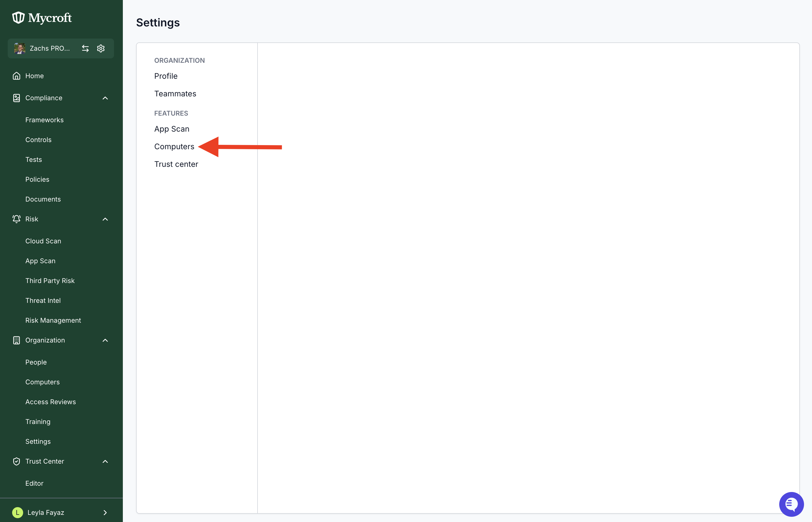
Task: Click the Organization section label in sidebar
Action: (45, 340)
